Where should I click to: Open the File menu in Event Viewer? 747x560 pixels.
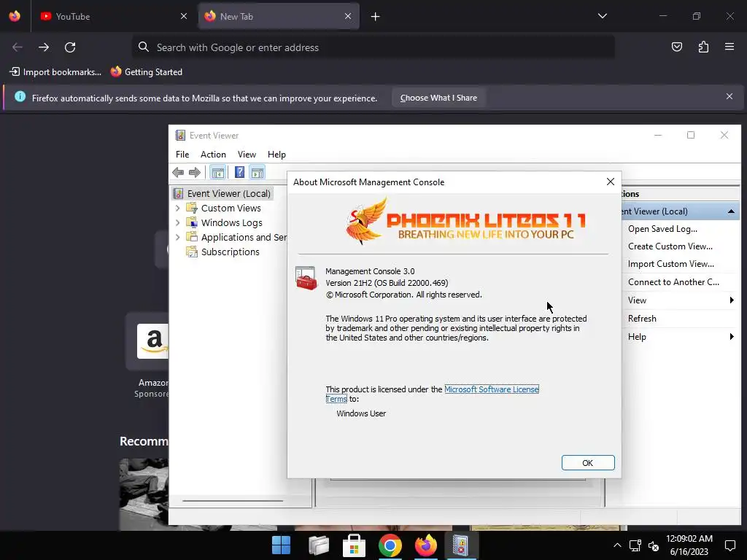[x=182, y=155]
